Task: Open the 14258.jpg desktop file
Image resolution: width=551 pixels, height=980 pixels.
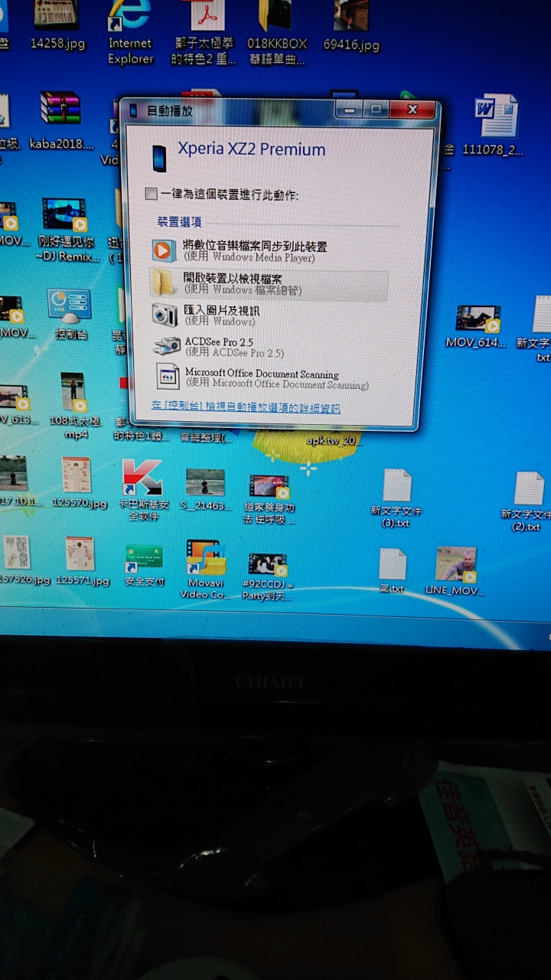Action: [57, 25]
